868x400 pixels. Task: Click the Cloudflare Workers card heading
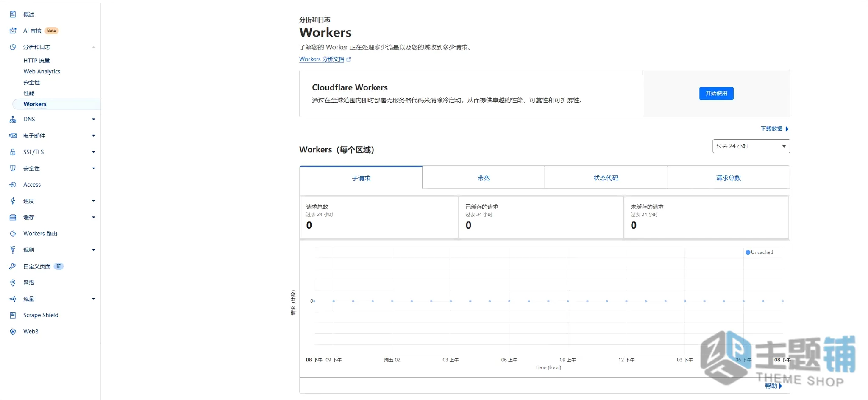click(x=350, y=87)
